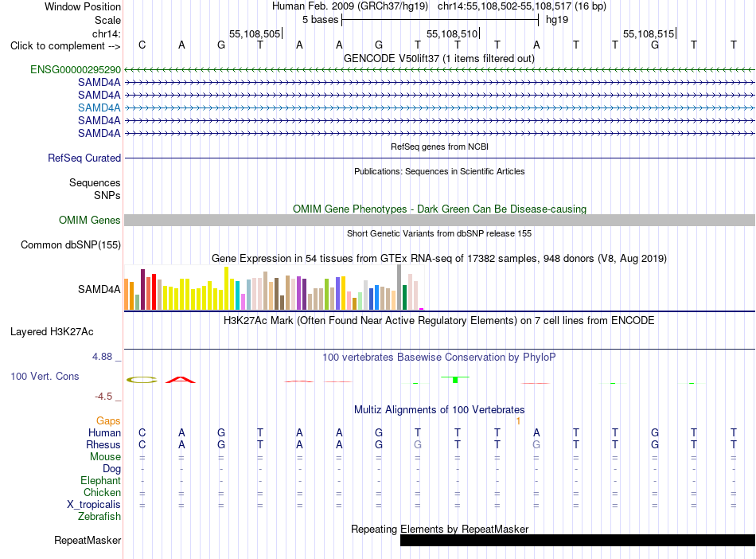Click the 'Human Feb. 2009 (GRCh37/hg19)' header text
The height and width of the screenshot is (559, 756).
pyautogui.click(x=350, y=6)
